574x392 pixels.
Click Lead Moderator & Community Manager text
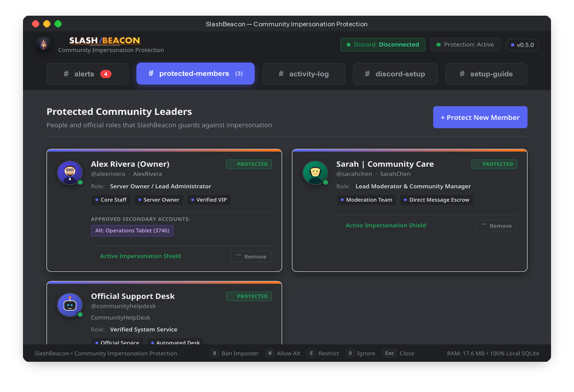pyautogui.click(x=413, y=186)
